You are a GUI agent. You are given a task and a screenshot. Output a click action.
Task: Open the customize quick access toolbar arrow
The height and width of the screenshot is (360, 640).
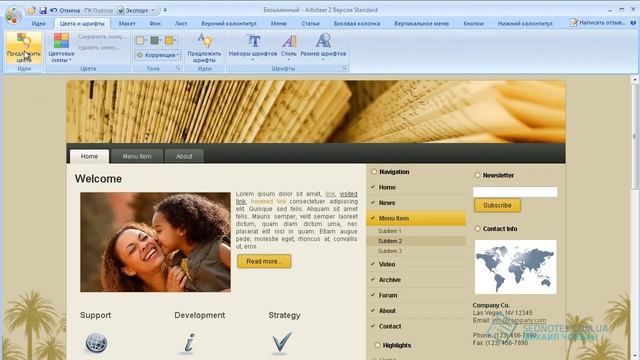165,10
